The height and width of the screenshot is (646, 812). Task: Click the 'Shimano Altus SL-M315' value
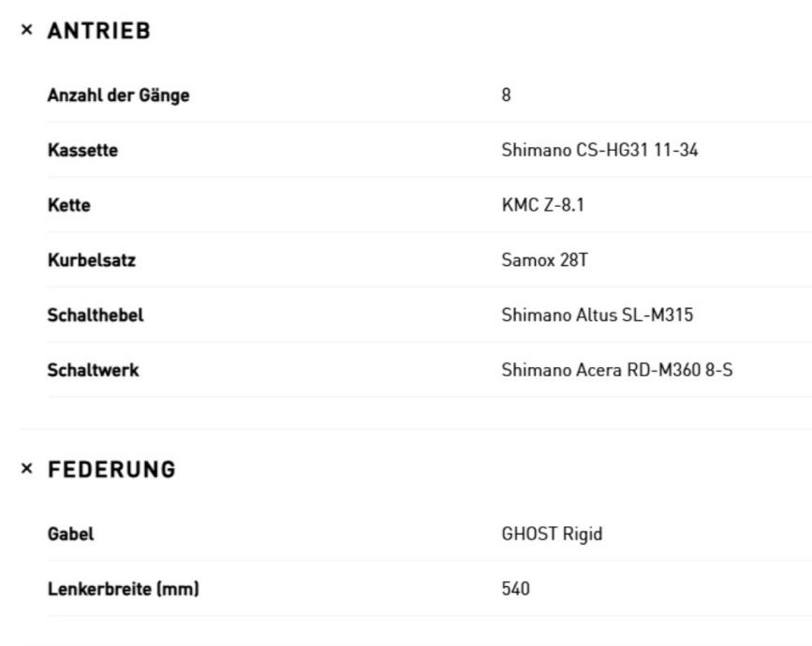coord(598,316)
